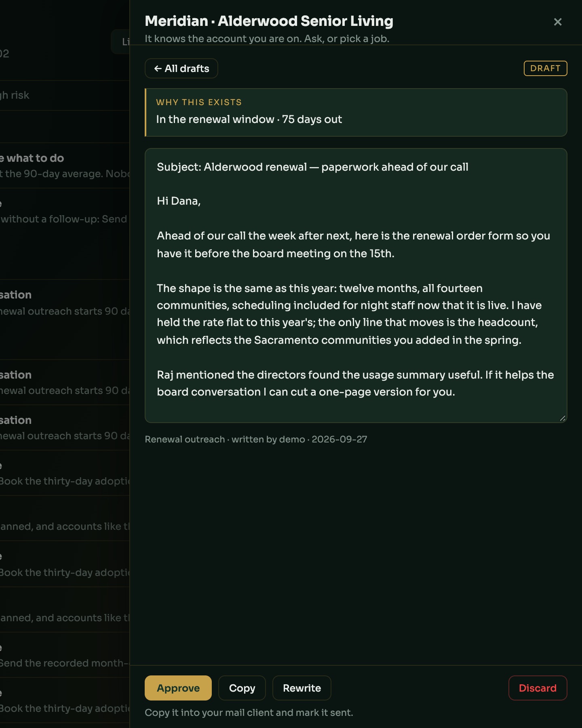Click the left arrow icon in All drafts
582x728 pixels.
click(158, 69)
